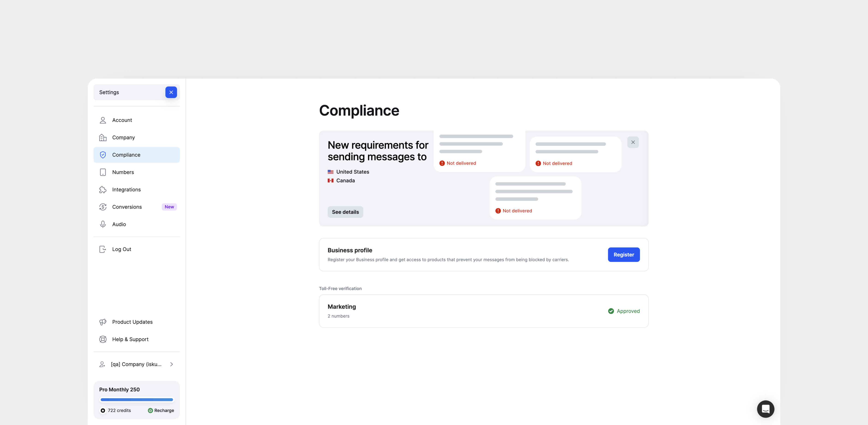Click the Pro Monthly 250 plan title
This screenshot has height=425, width=868.
(119, 390)
